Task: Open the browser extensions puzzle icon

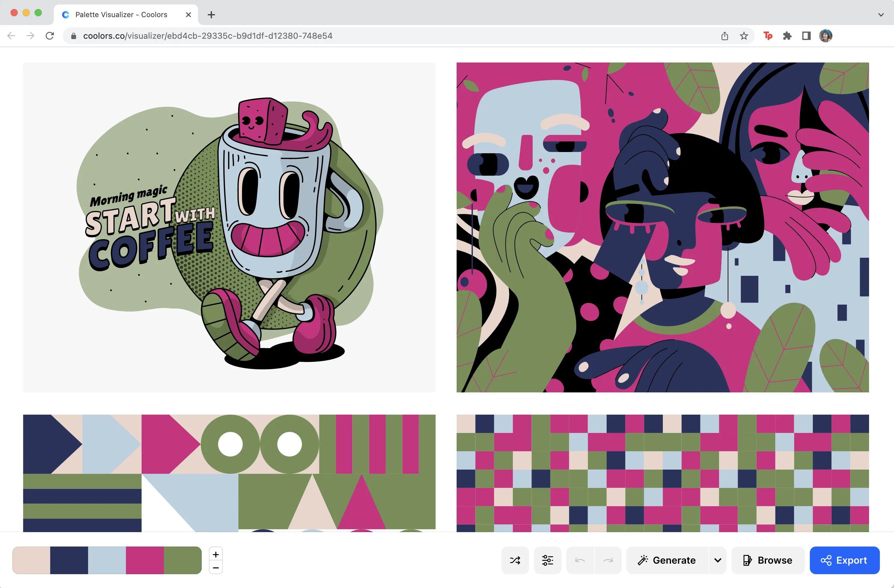Action: click(x=787, y=36)
